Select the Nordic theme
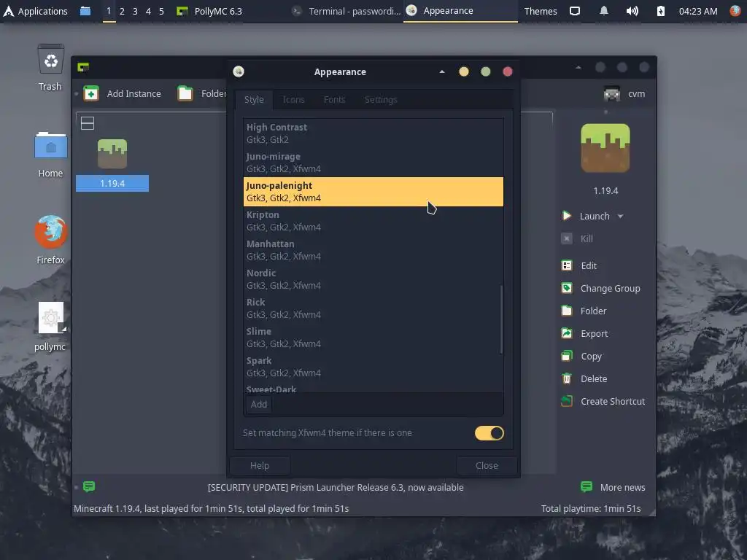Screen dimensions: 747x560 [373, 279]
